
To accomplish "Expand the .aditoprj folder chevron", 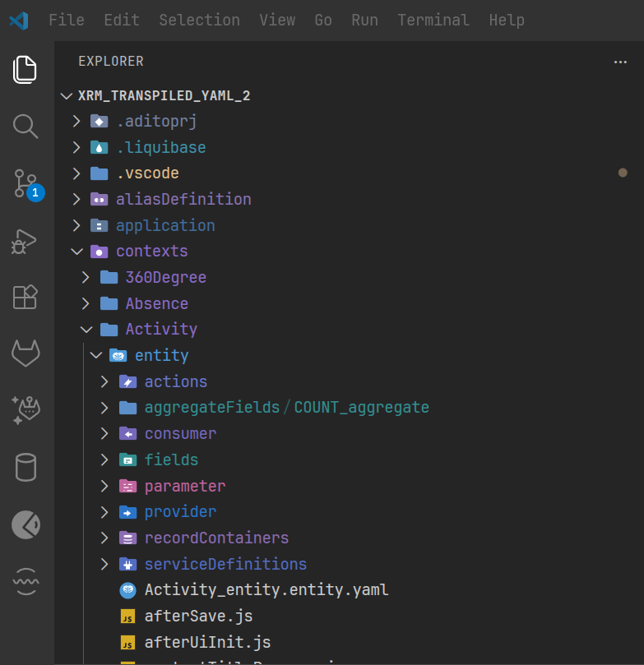I will tap(76, 122).
